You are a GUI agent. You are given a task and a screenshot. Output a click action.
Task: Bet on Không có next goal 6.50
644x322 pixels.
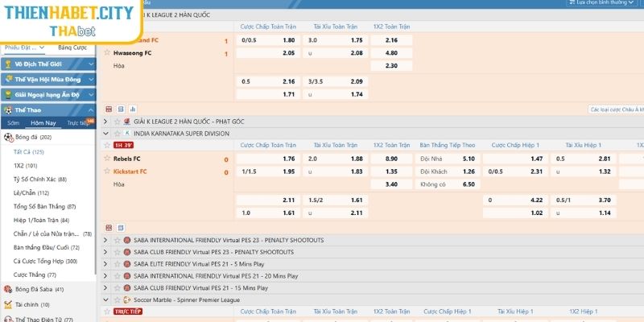[448, 184]
